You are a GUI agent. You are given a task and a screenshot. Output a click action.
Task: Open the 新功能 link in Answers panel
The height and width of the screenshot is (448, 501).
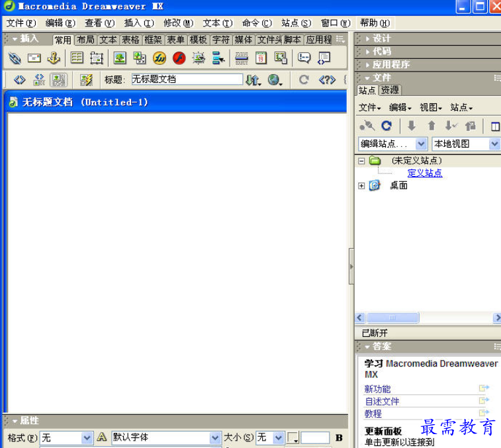click(377, 389)
